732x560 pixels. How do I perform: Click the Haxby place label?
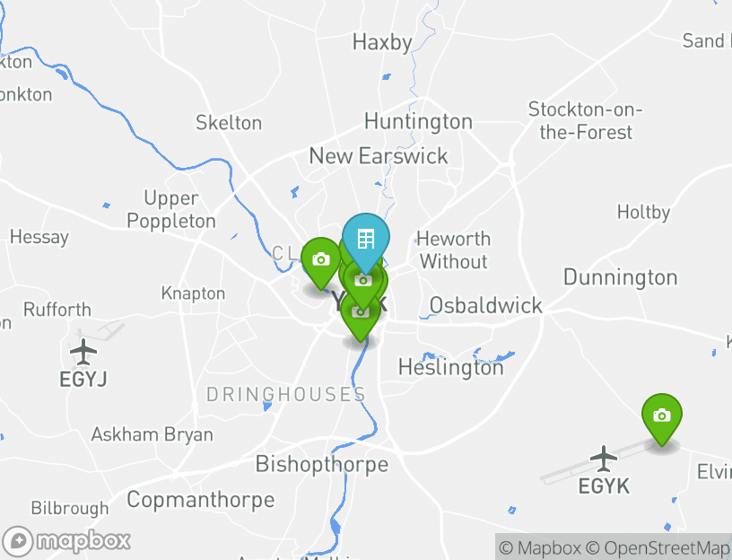[x=382, y=42]
